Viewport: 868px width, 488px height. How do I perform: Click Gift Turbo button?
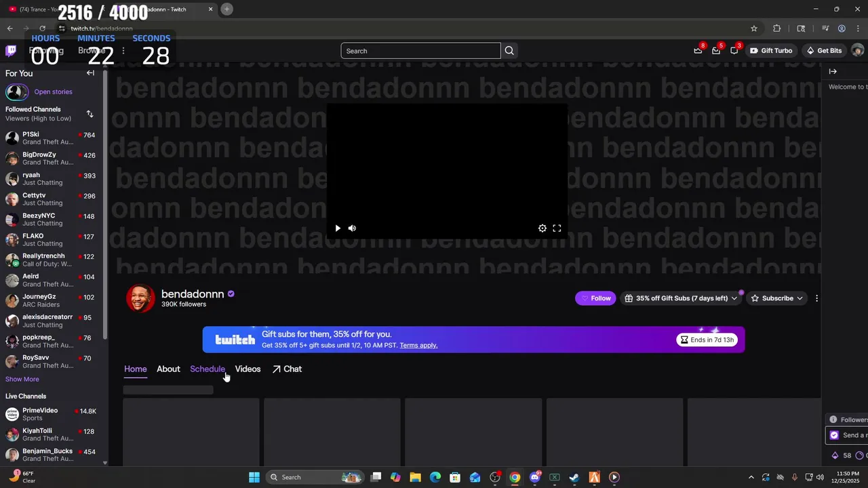[x=771, y=51]
